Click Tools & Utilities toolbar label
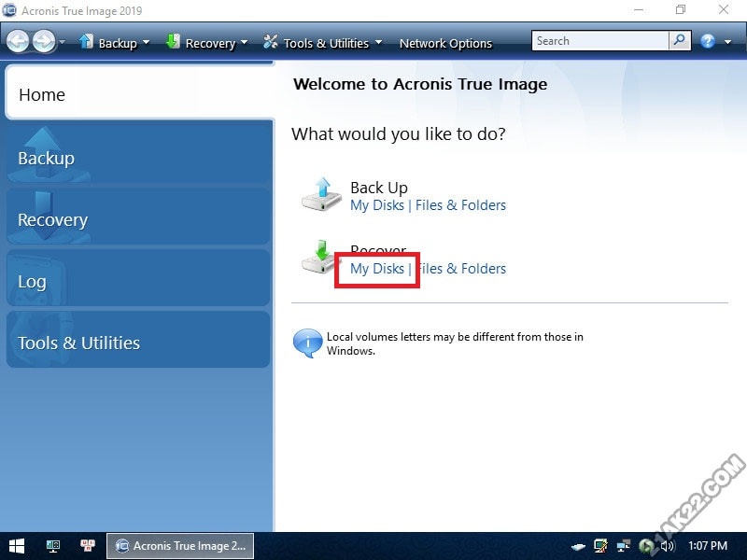 tap(326, 43)
